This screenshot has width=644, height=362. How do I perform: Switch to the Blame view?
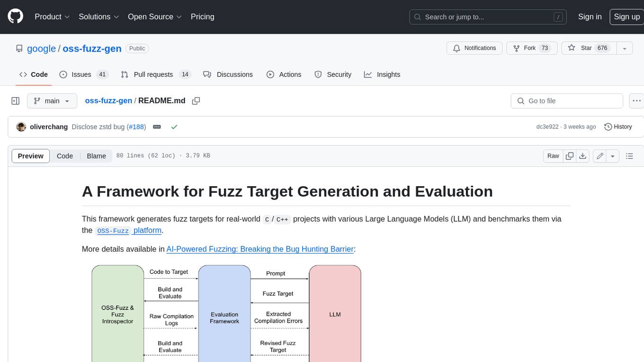97,156
